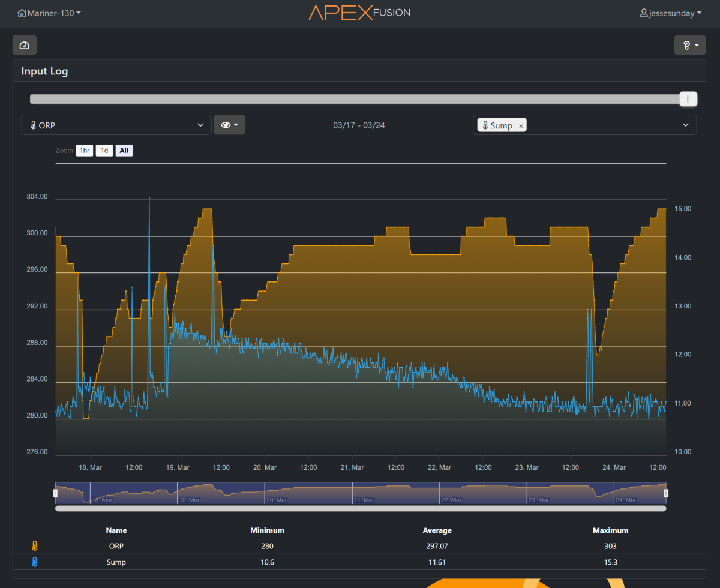Click the navigator horizontal scrollbar

click(361, 508)
